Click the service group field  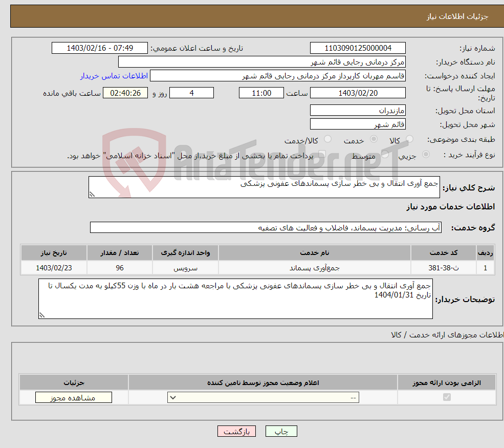coord(266,227)
